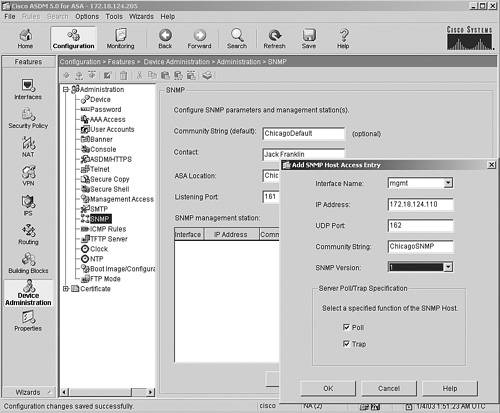Image resolution: width=500 pixels, height=413 pixels.
Task: Open the Security Policy feature icon
Action: (x=28, y=118)
